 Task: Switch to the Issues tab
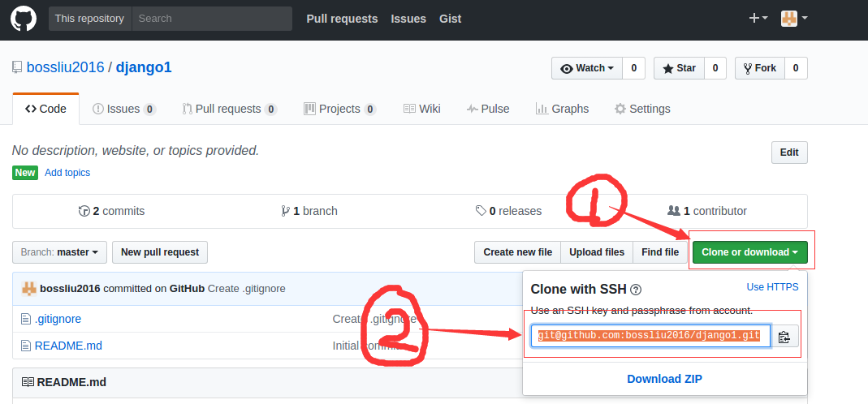(123, 109)
